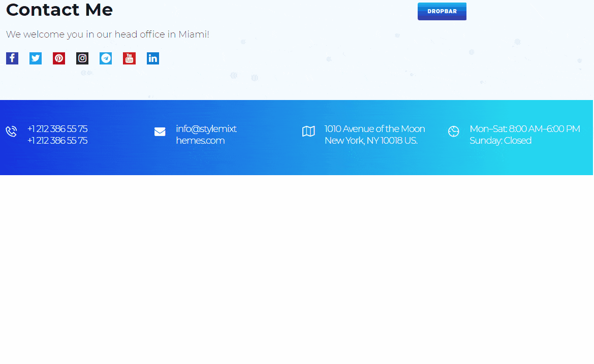Click the New York, NY 10018 US. line

[371, 141]
